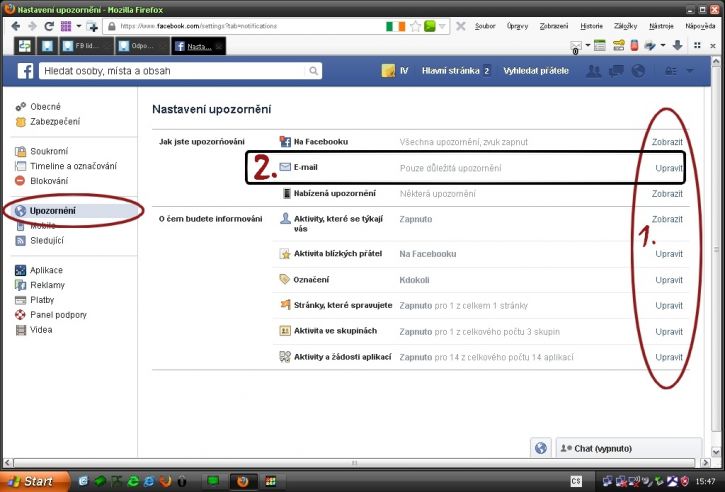The width and height of the screenshot is (725, 492).
Task: Click the Irish flag icon in address bar
Action: 395,26
